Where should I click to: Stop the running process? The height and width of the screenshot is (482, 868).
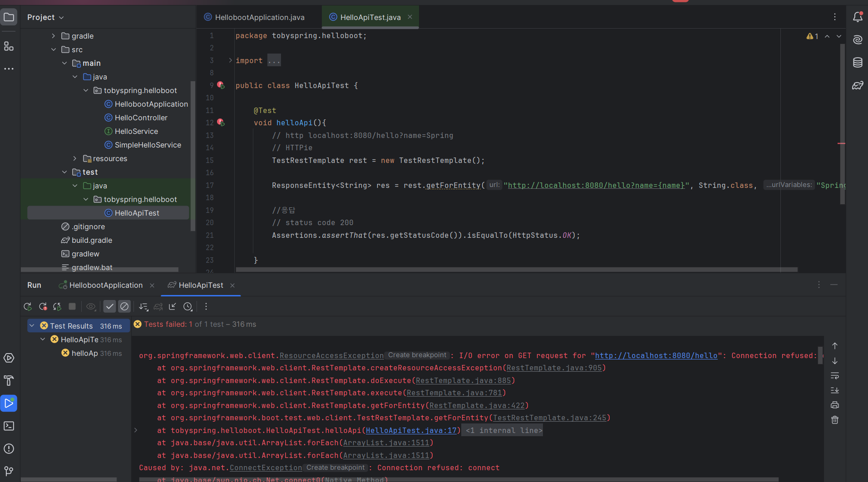(x=72, y=307)
